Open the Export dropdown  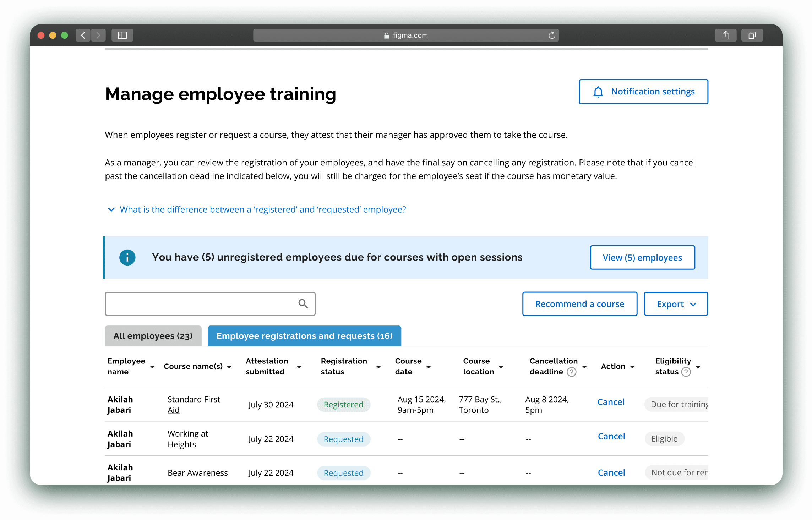(676, 304)
